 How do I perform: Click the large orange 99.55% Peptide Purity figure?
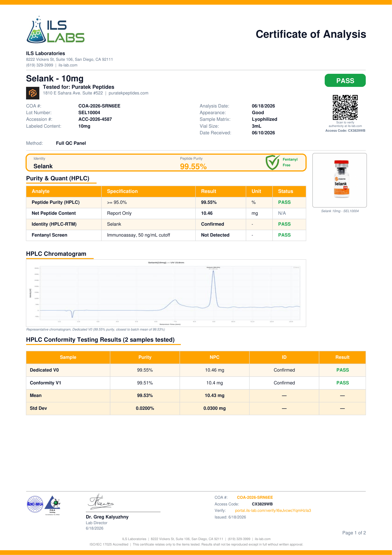[193, 167]
